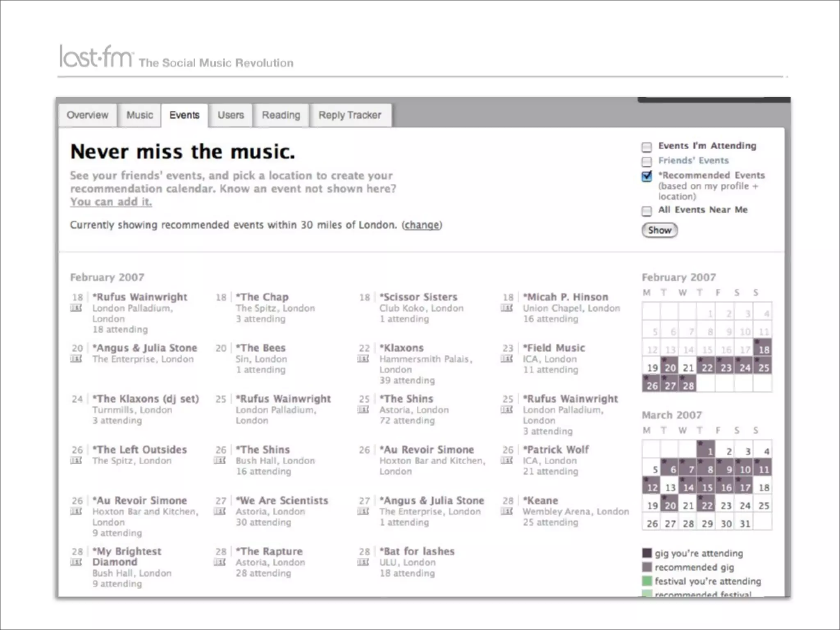Open the Bat for lashes event link
The image size is (840, 630).
pyautogui.click(x=417, y=551)
